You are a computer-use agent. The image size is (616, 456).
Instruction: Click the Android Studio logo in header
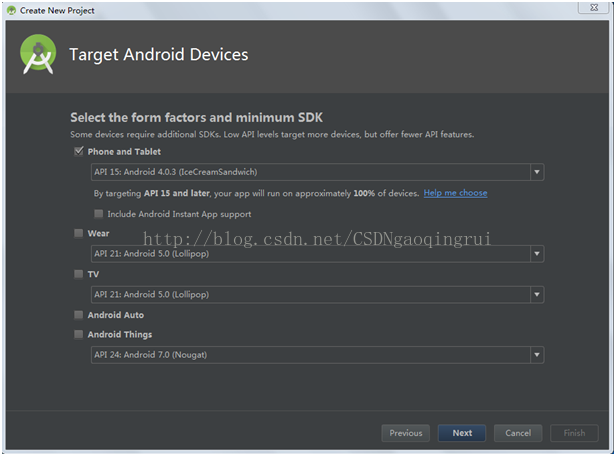[x=38, y=54]
